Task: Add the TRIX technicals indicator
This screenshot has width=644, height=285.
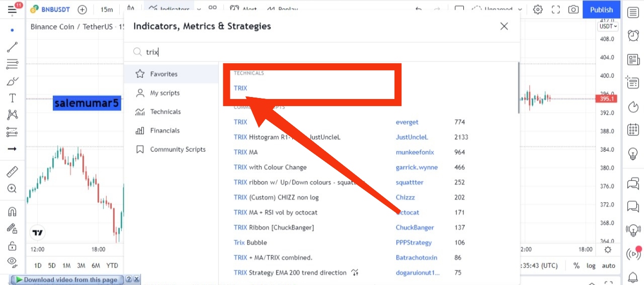Action: [240, 88]
